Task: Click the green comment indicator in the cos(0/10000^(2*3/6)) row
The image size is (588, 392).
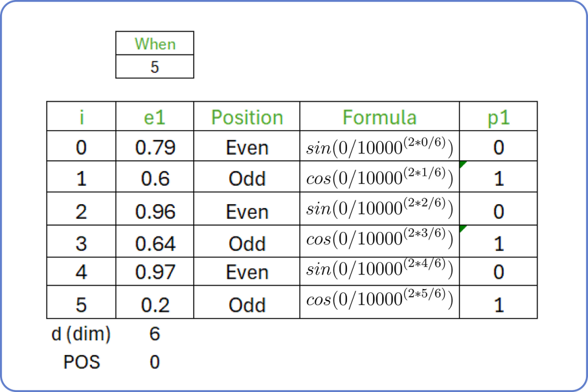Action: pyautogui.click(x=463, y=228)
